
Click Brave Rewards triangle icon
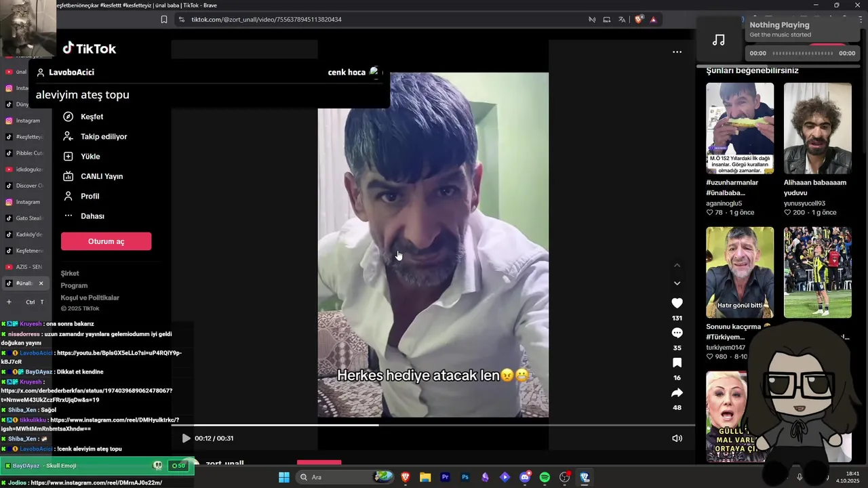point(653,20)
